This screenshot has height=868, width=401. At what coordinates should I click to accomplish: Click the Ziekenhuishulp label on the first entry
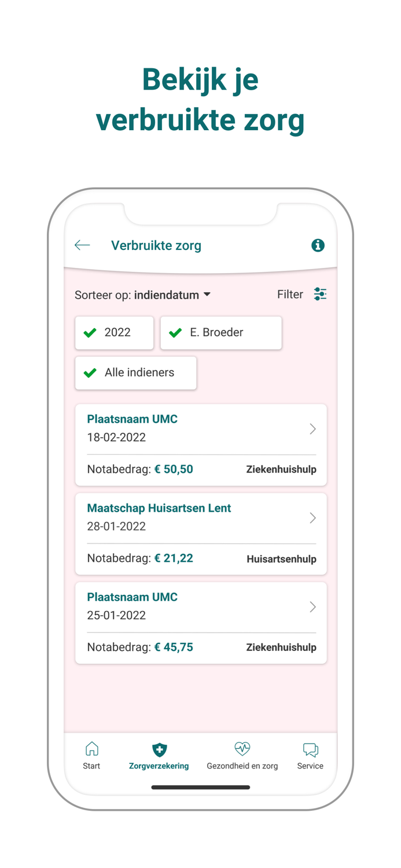pos(281,469)
